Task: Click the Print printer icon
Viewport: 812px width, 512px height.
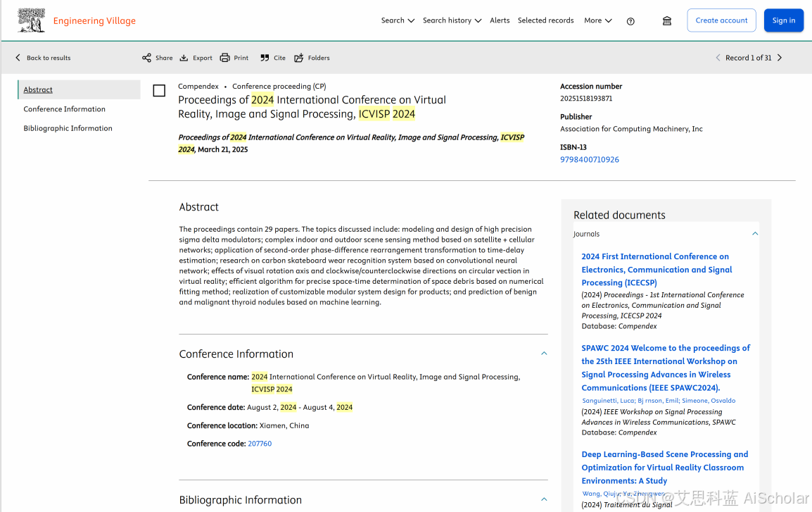Action: pos(224,58)
